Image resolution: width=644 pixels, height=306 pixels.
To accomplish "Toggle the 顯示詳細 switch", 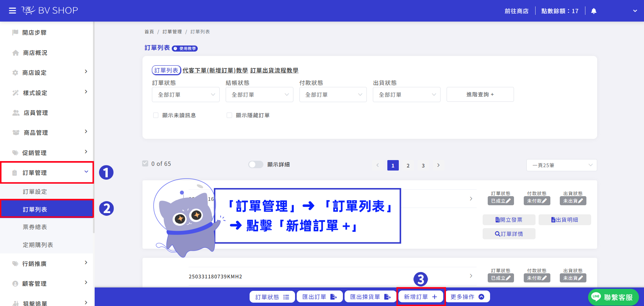I will pyautogui.click(x=256, y=164).
